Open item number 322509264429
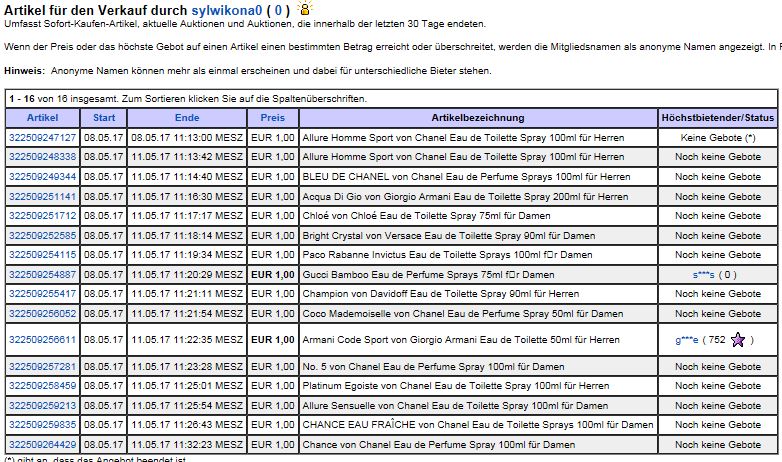The width and height of the screenshot is (782, 462). tap(42, 445)
